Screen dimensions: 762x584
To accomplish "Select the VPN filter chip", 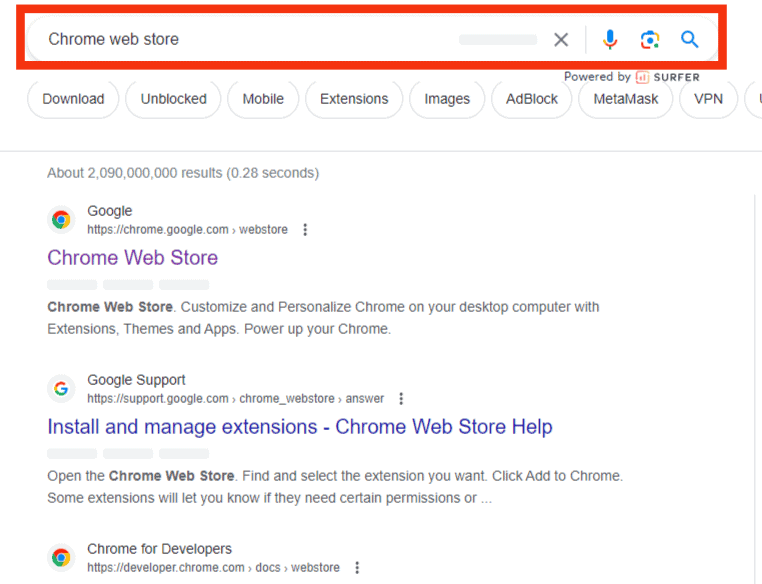I will coord(708,99).
